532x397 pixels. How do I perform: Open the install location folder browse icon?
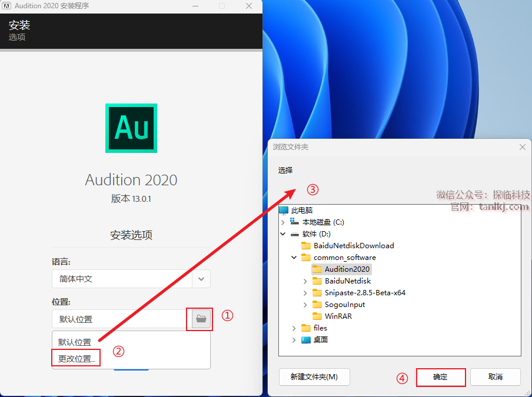(201, 319)
